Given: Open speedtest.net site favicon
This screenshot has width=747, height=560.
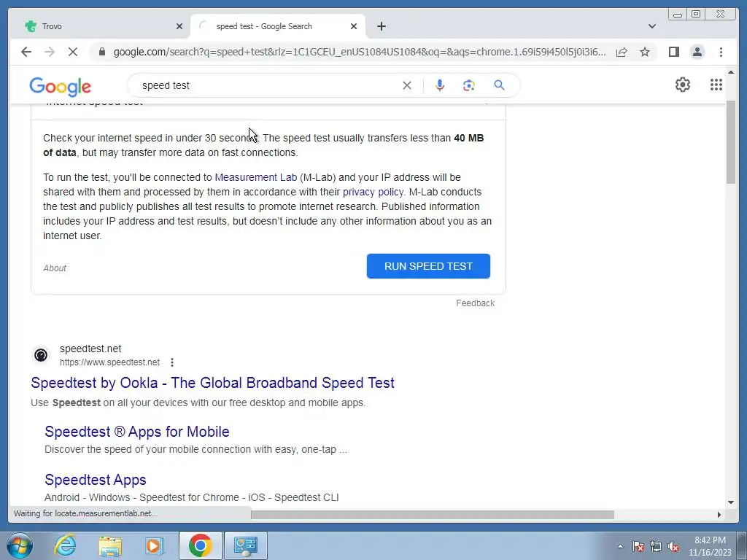Looking at the screenshot, I should [41, 355].
